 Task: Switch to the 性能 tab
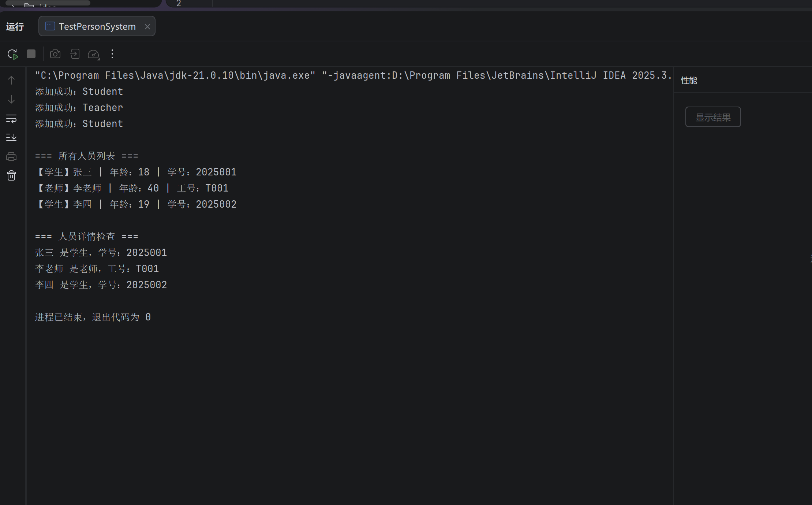pyautogui.click(x=689, y=80)
